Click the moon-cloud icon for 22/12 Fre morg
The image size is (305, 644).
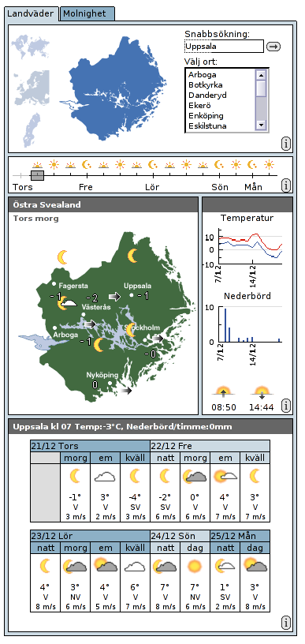195,477
